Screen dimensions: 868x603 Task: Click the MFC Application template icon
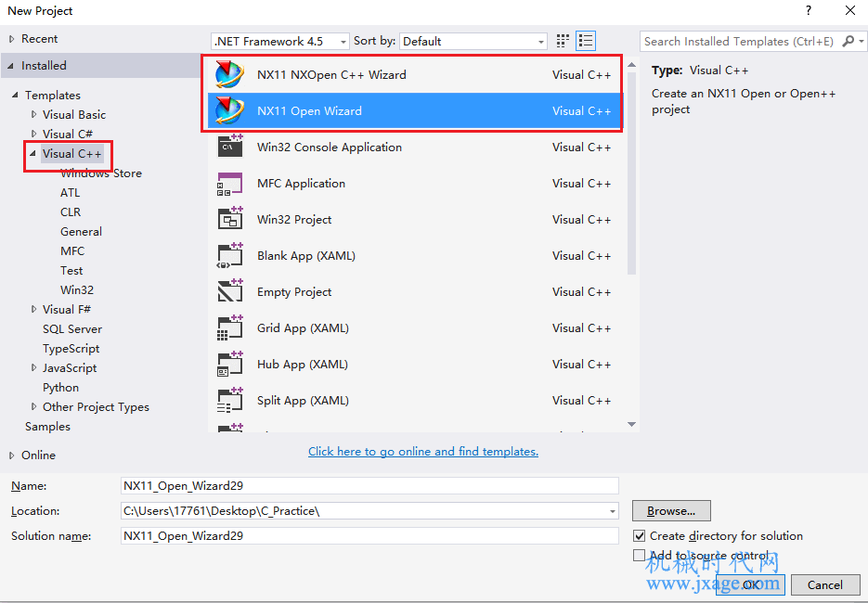click(x=230, y=183)
